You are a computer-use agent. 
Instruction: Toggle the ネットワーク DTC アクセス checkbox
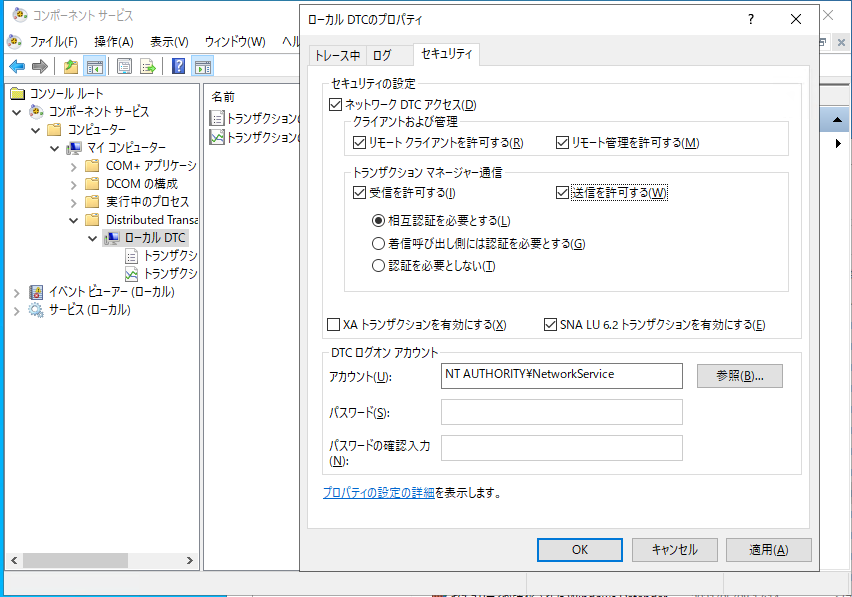click(335, 105)
